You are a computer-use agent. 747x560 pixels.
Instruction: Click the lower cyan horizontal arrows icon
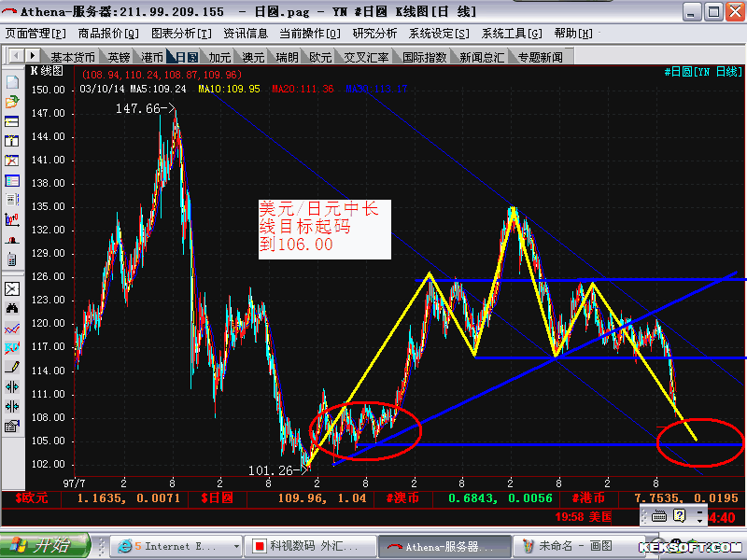coord(12,406)
